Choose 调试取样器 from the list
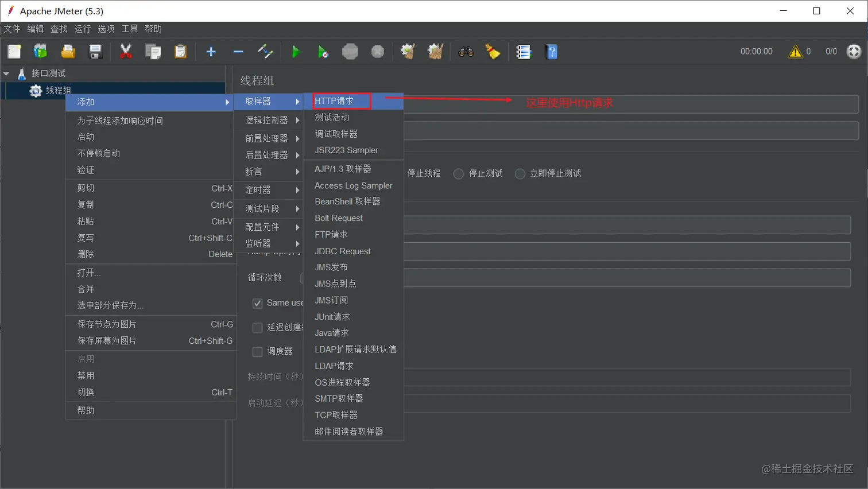Screen dimensions: 868x489 click(x=354, y=134)
